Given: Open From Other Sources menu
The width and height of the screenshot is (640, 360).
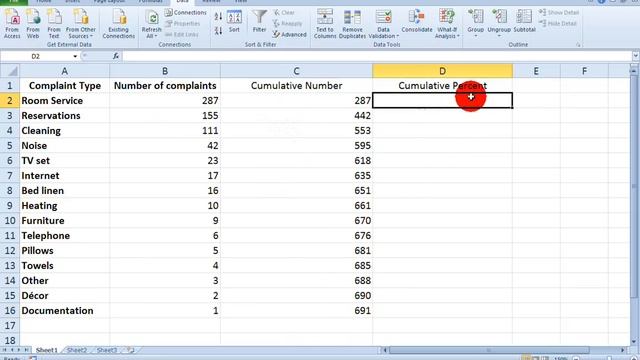Looking at the screenshot, I should [x=81, y=24].
